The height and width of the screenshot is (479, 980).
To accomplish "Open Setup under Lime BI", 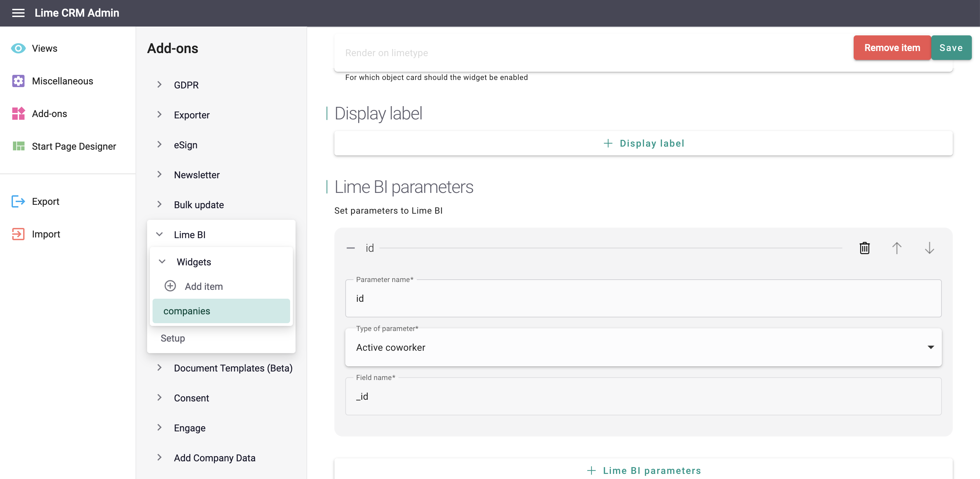I will tap(172, 338).
